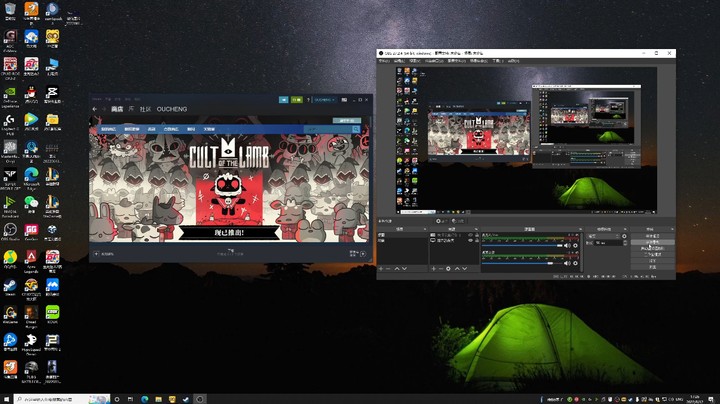Toggle visibility eye of lower OBS source
720x404 pixels.
point(470,240)
